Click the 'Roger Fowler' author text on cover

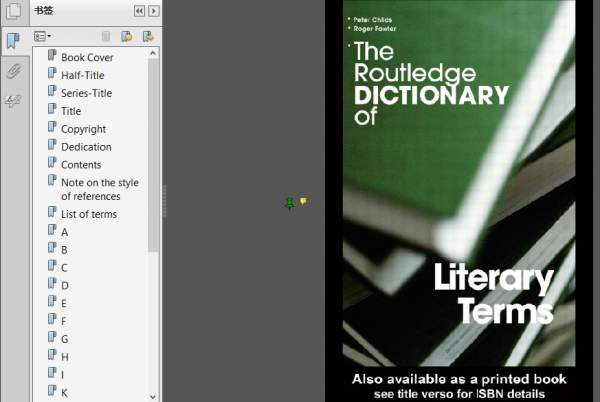pos(375,29)
